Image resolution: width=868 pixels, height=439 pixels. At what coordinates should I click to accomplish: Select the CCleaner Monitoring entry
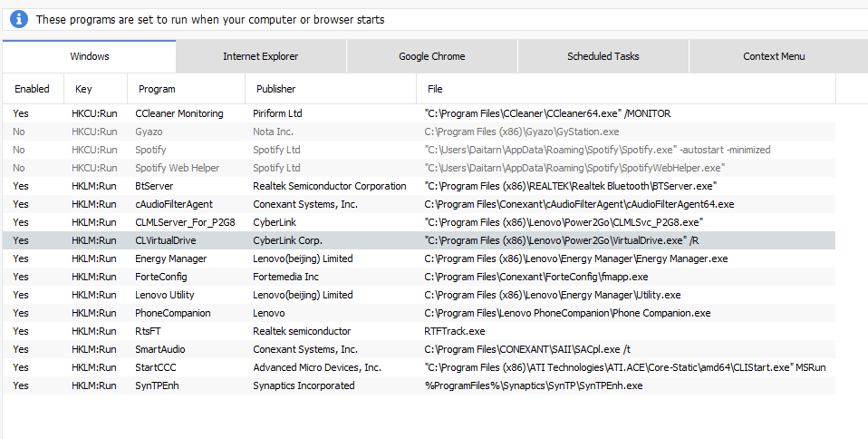pos(420,113)
